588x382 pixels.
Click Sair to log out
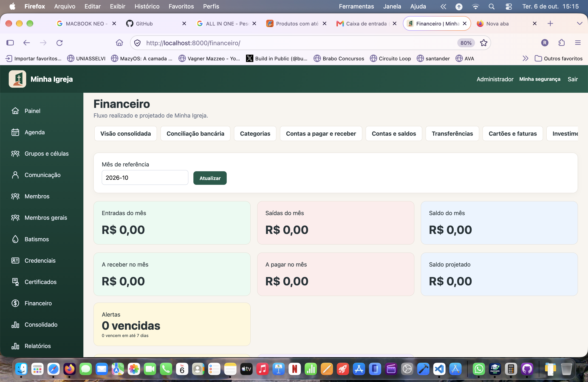(572, 79)
